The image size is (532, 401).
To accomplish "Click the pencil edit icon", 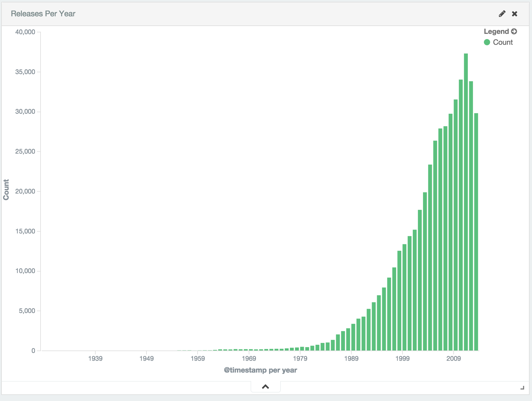I will pyautogui.click(x=502, y=14).
